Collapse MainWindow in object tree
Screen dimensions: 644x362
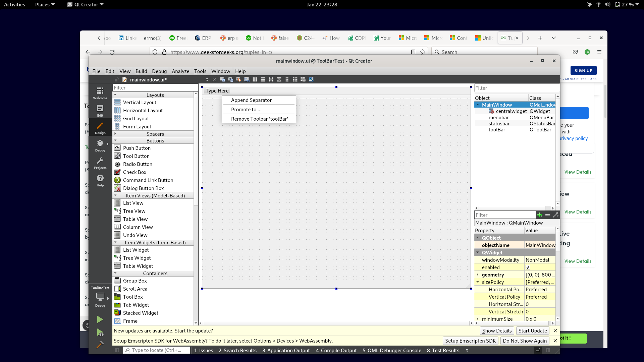tap(478, 105)
